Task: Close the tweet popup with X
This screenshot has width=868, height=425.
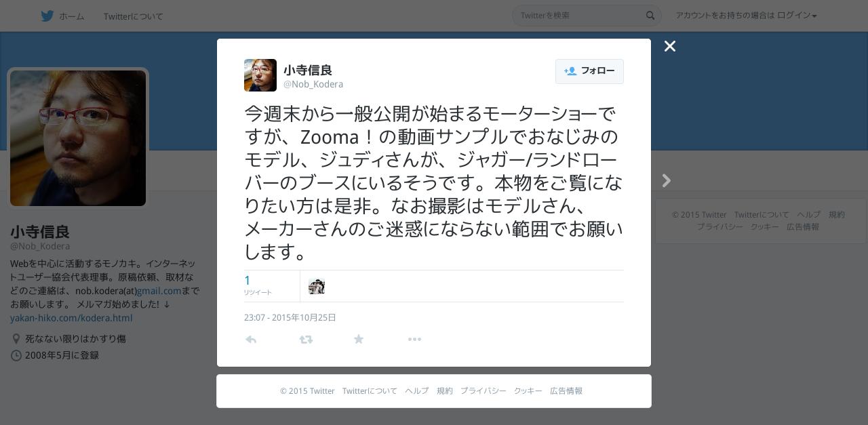Action: coord(670,46)
